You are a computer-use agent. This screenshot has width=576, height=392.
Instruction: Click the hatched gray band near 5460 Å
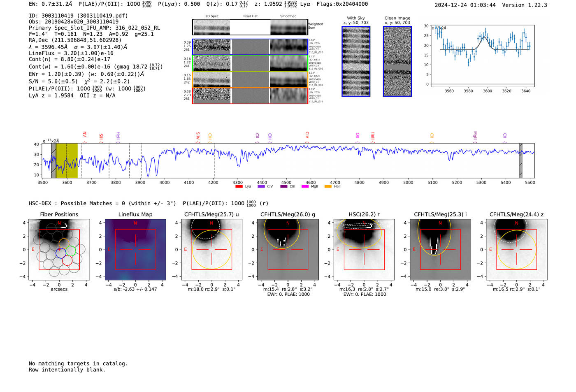click(520, 161)
